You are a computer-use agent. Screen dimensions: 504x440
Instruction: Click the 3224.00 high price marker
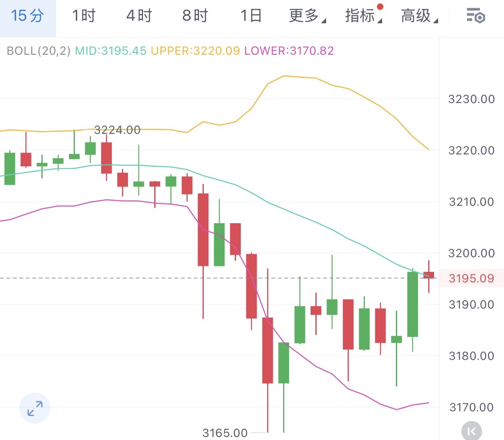point(117,130)
